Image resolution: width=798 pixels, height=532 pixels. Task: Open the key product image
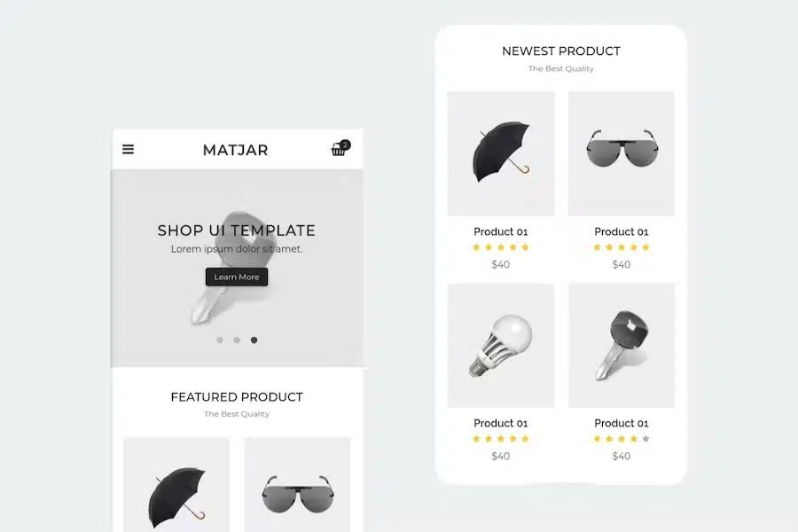(622, 346)
